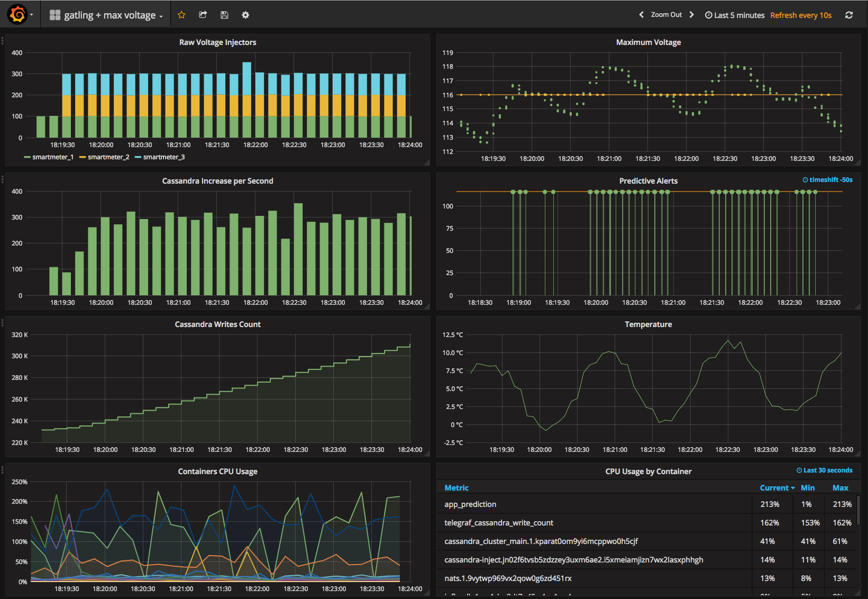This screenshot has width=868, height=599.
Task: Shift time range backward with left chevron
Action: [641, 15]
